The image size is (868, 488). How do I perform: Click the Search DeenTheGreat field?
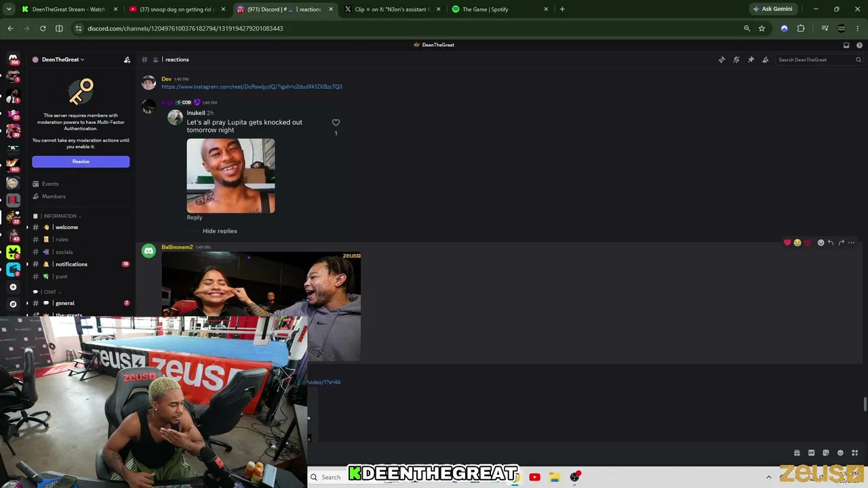pos(819,60)
